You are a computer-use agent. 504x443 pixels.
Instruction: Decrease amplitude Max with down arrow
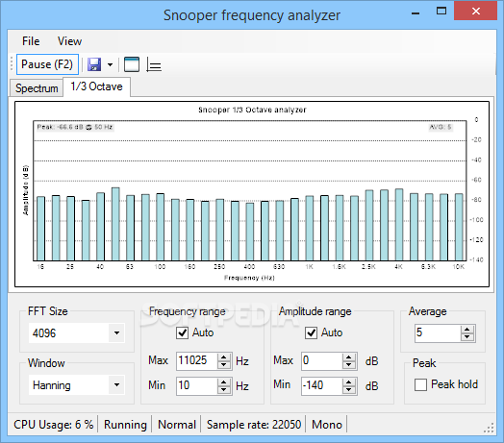click(349, 364)
